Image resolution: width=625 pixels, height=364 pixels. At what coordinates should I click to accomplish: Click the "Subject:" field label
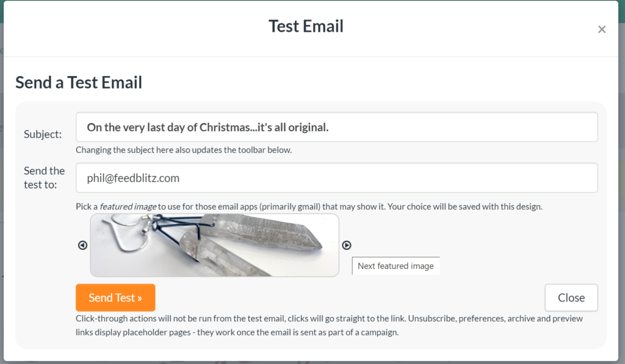[x=43, y=134]
